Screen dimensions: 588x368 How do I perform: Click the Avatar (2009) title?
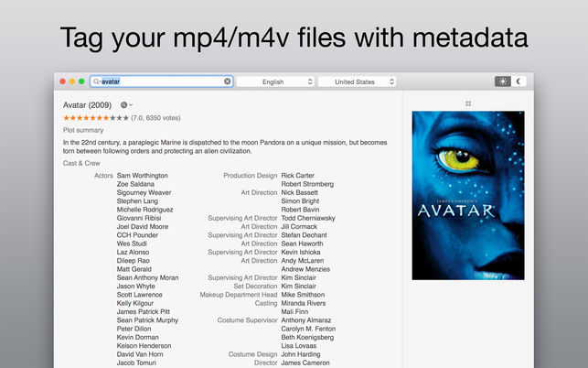click(x=87, y=105)
